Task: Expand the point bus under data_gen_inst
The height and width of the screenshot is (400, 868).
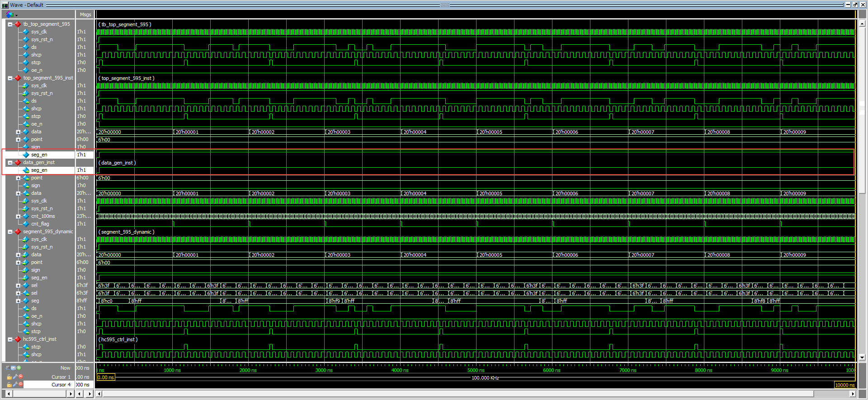Action: coord(18,178)
